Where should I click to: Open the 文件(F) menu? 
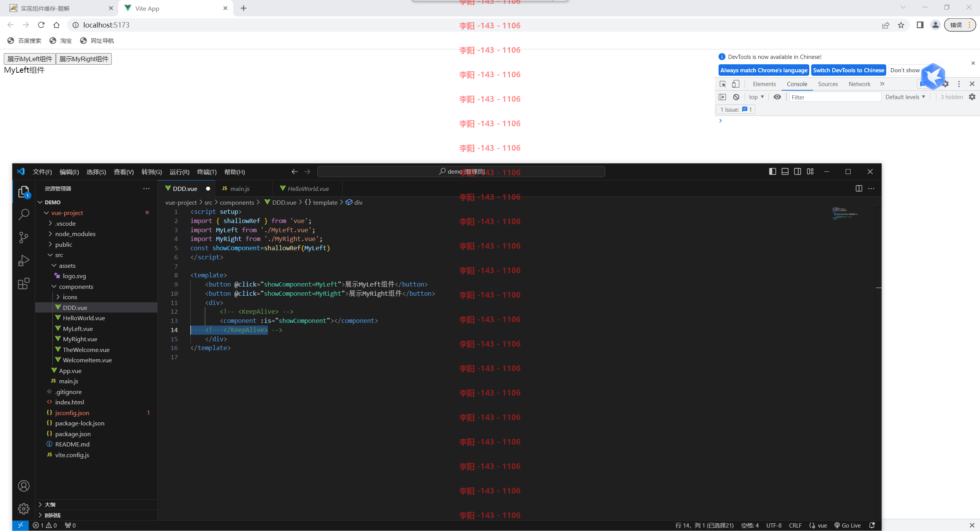(42, 172)
